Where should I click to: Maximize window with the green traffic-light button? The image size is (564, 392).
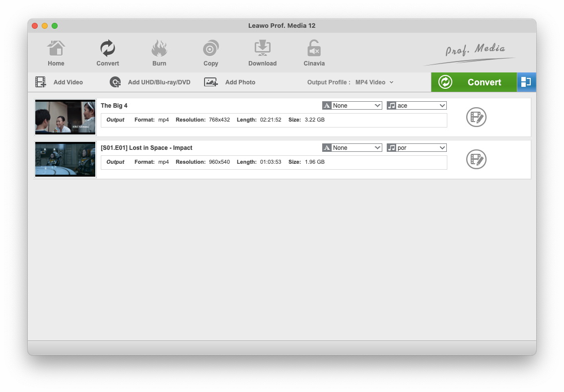[55, 25]
